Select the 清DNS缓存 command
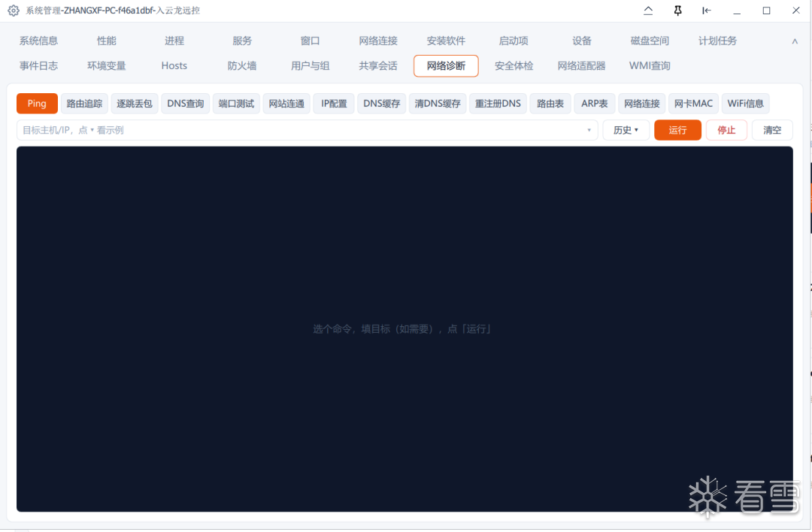The width and height of the screenshot is (812, 532). (438, 104)
